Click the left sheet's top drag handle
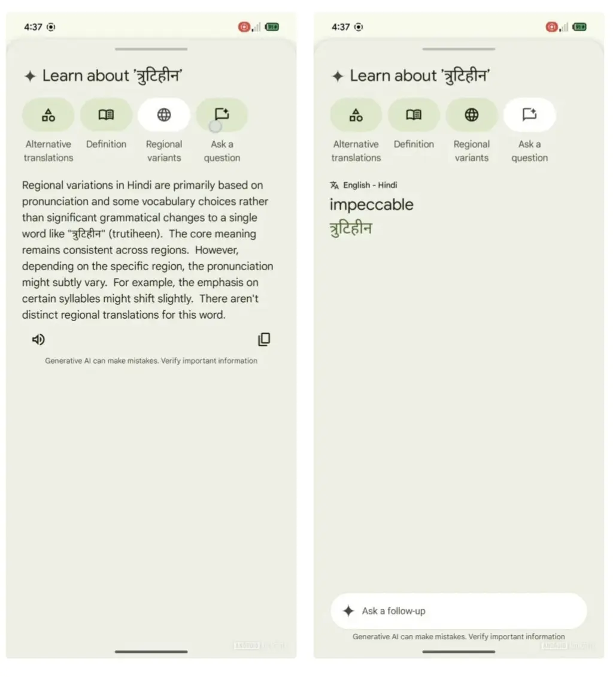Image resolution: width=616 pixels, height=677 pixels. 151,49
